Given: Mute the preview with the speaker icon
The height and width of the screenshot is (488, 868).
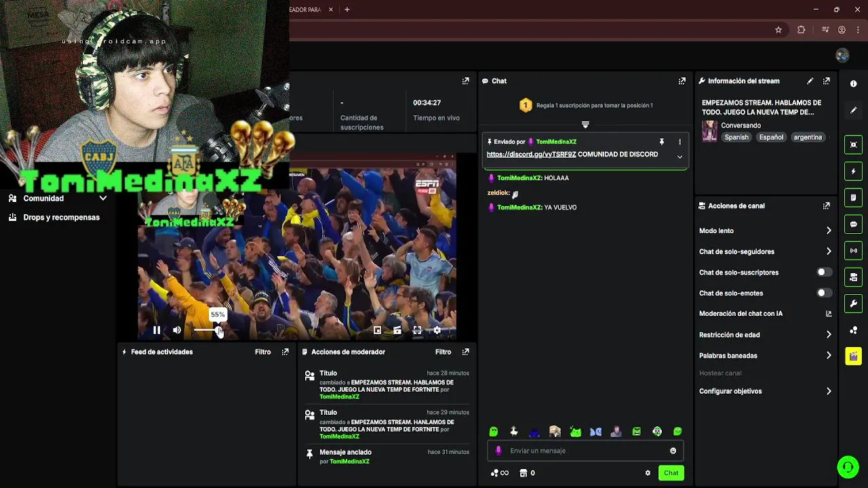Looking at the screenshot, I should pos(177,330).
